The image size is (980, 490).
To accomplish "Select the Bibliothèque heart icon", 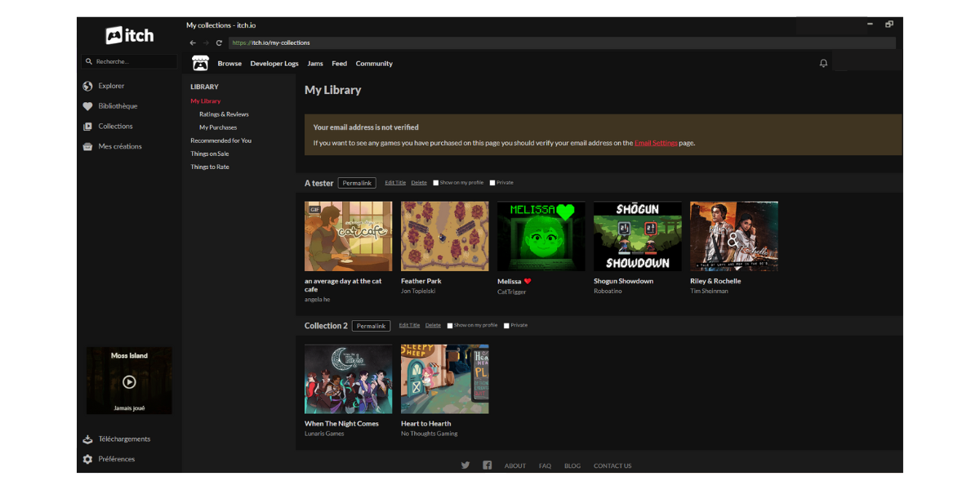I will 87,106.
